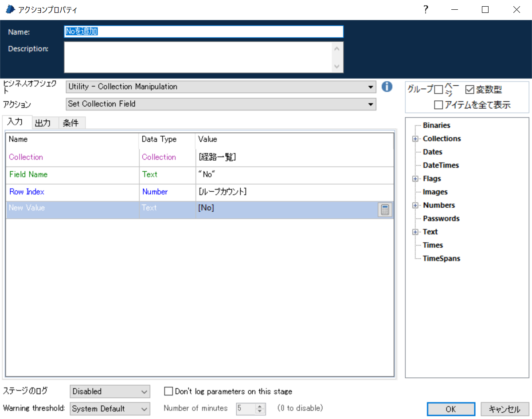Expand the Flags tree node

point(415,179)
